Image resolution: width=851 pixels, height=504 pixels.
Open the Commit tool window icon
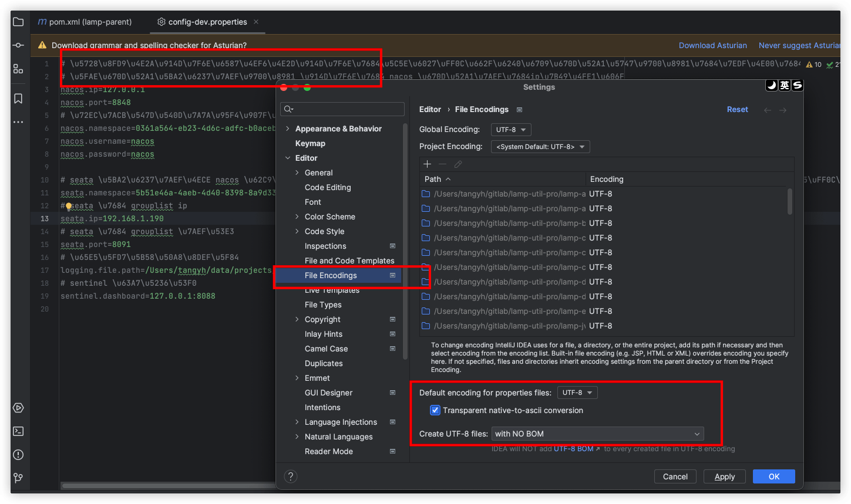click(x=18, y=45)
